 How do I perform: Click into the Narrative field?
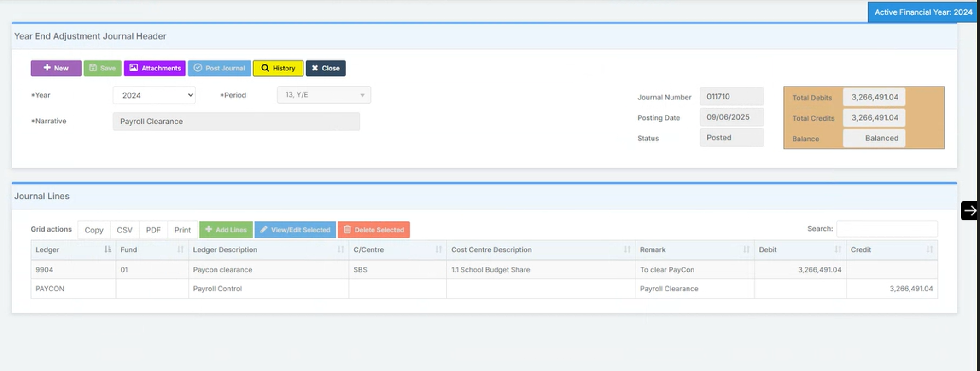point(236,122)
